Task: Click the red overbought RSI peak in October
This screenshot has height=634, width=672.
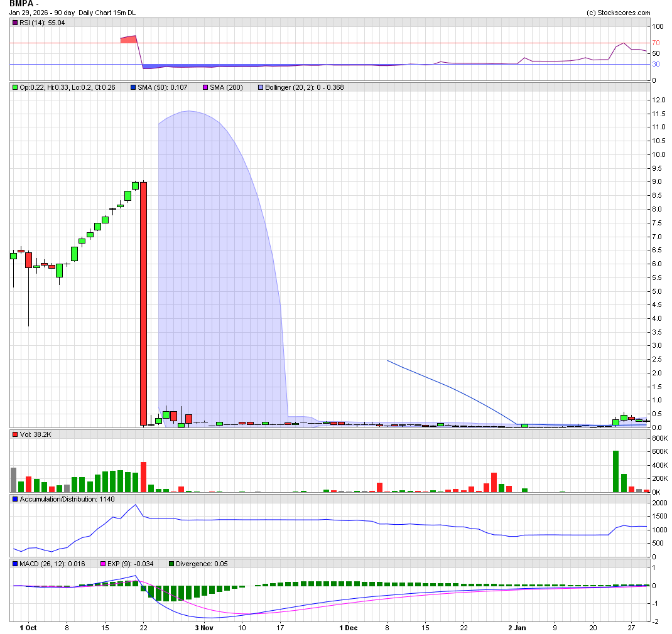Action: pos(129,40)
